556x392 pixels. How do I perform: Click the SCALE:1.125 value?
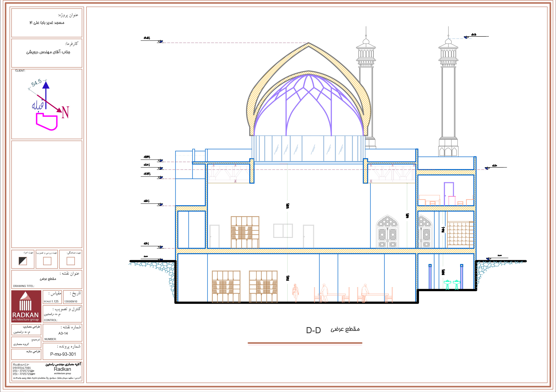point(51,301)
